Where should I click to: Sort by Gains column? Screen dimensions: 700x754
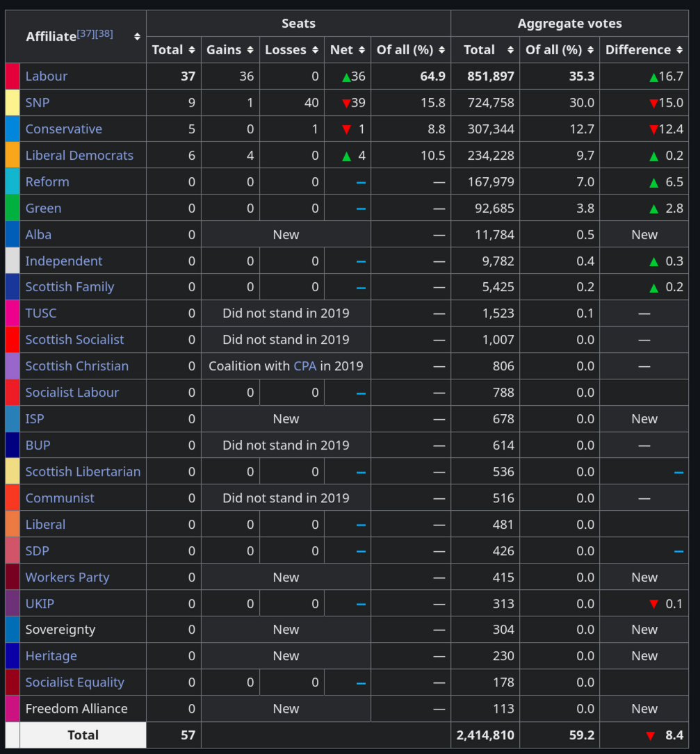pyautogui.click(x=250, y=50)
